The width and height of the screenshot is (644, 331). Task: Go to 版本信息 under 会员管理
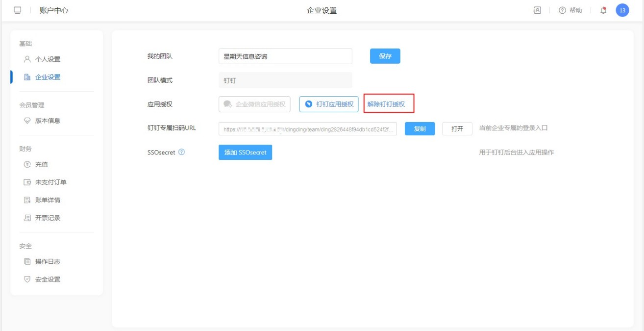48,121
